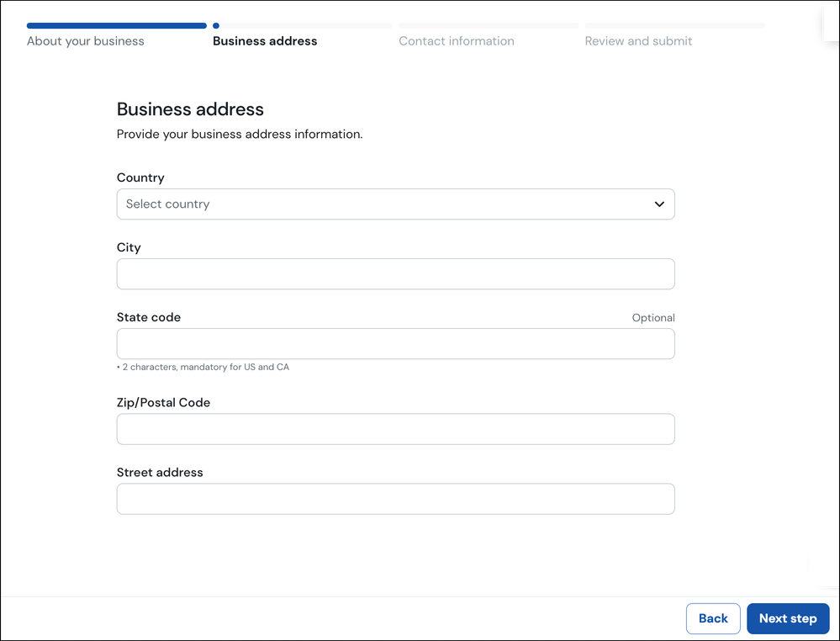Viewport: 840px width, 641px height.
Task: Focus the State code input field
Action: click(x=395, y=343)
